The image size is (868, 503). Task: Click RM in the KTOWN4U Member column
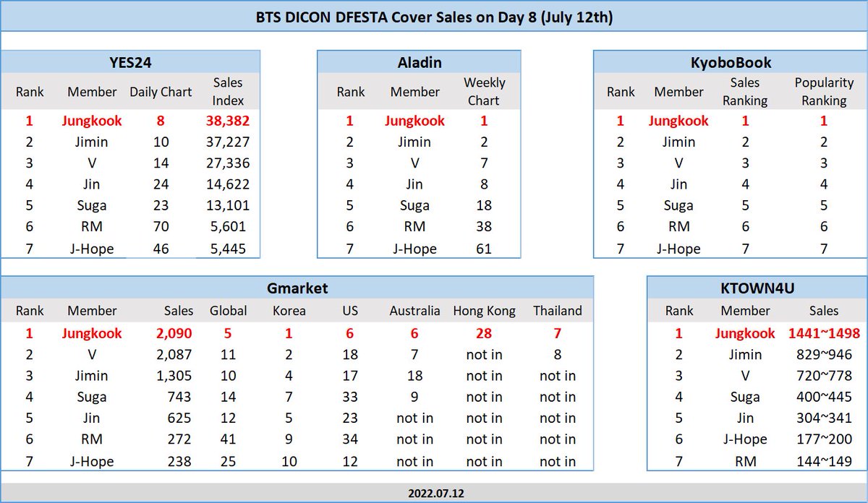(x=745, y=461)
